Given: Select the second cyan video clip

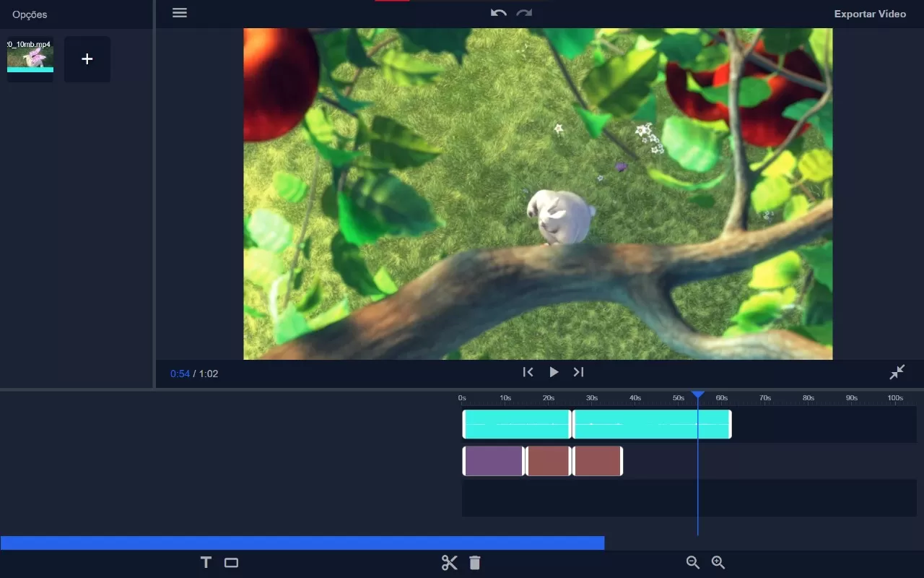Looking at the screenshot, I should 652,424.
